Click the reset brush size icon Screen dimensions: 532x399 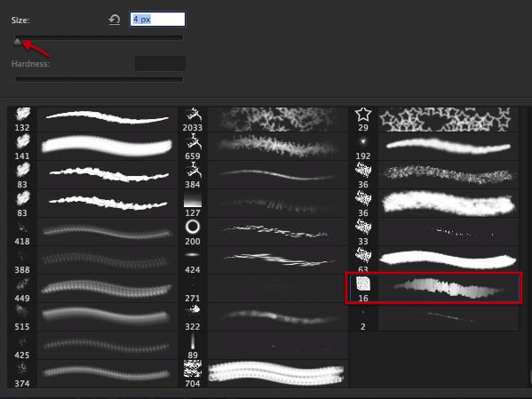click(x=115, y=20)
